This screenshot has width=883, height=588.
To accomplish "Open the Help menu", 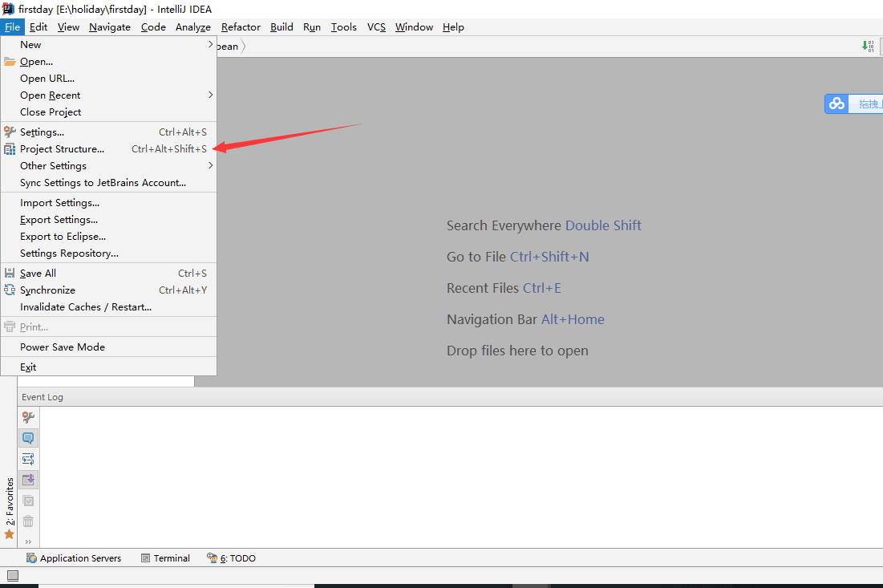I will pyautogui.click(x=453, y=27).
